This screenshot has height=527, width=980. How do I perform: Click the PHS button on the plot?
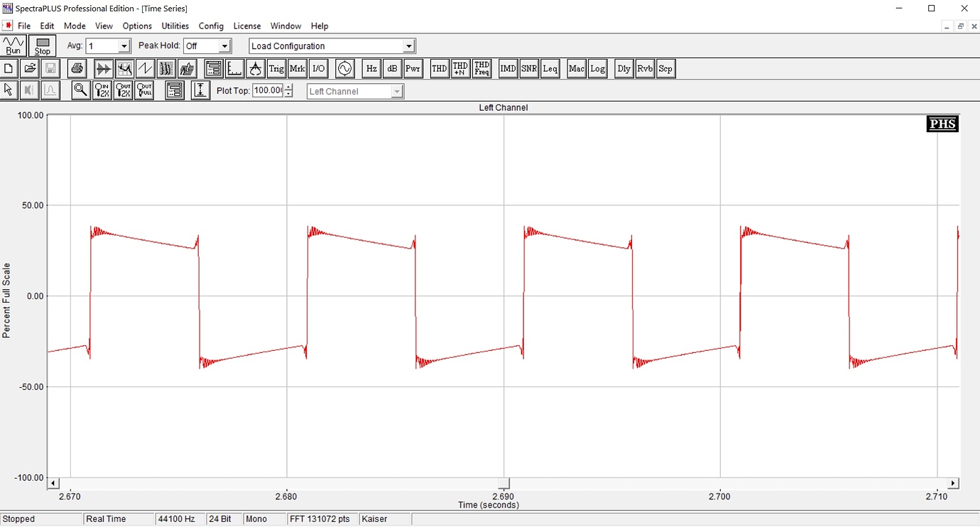pyautogui.click(x=942, y=124)
